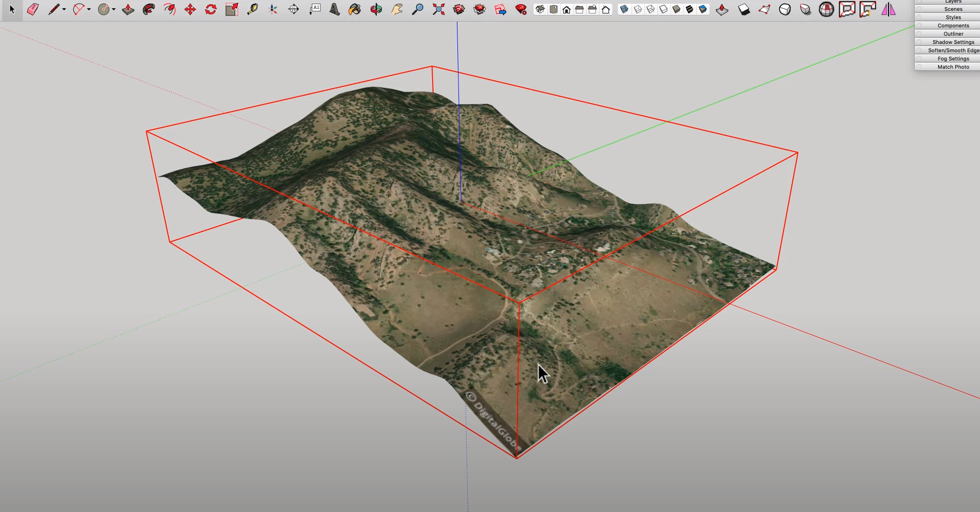Click the round button beside Scenes
This screenshot has width=980, height=512.
pyautogui.click(x=919, y=9)
